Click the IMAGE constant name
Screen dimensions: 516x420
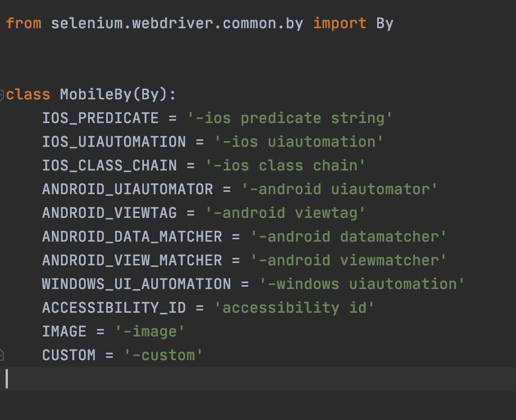pos(64,331)
